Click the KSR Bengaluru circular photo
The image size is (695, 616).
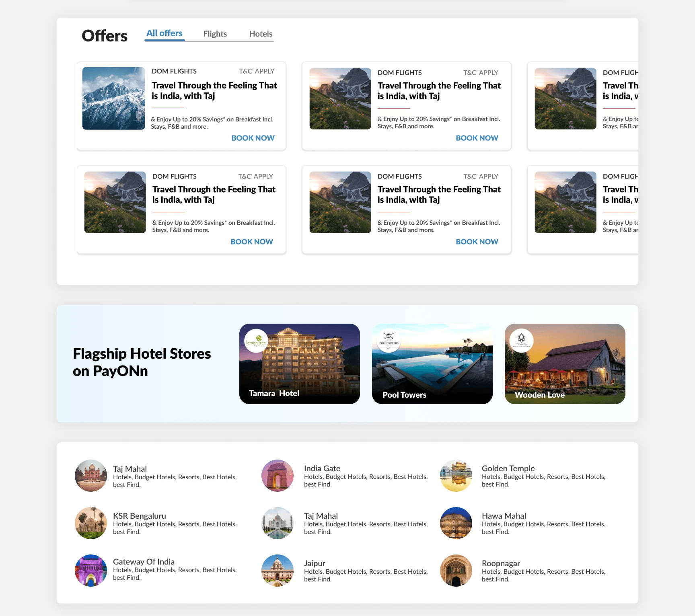pyautogui.click(x=91, y=523)
